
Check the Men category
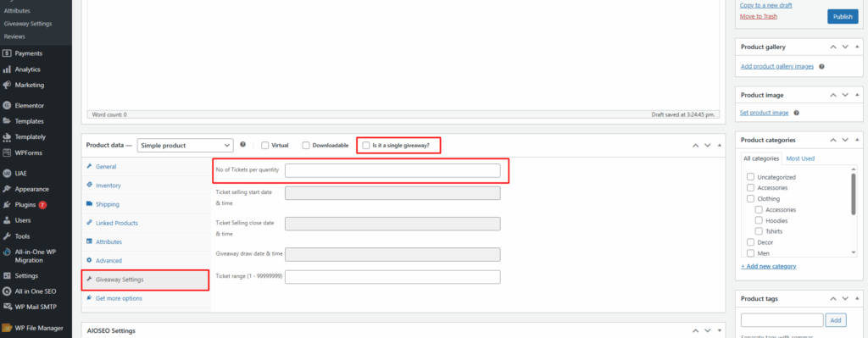point(751,253)
